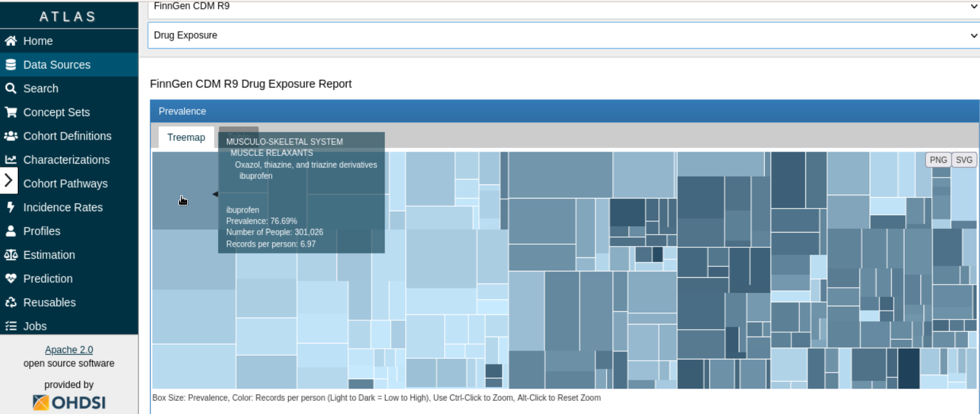Click the ATLAS title in sidebar
Image resolution: width=980 pixels, height=414 pixels.
point(68,17)
